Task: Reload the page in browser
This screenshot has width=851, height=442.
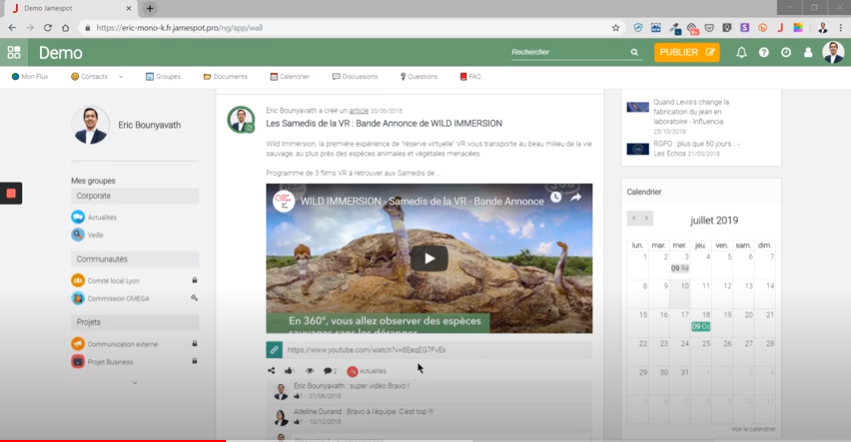Action: (48, 28)
